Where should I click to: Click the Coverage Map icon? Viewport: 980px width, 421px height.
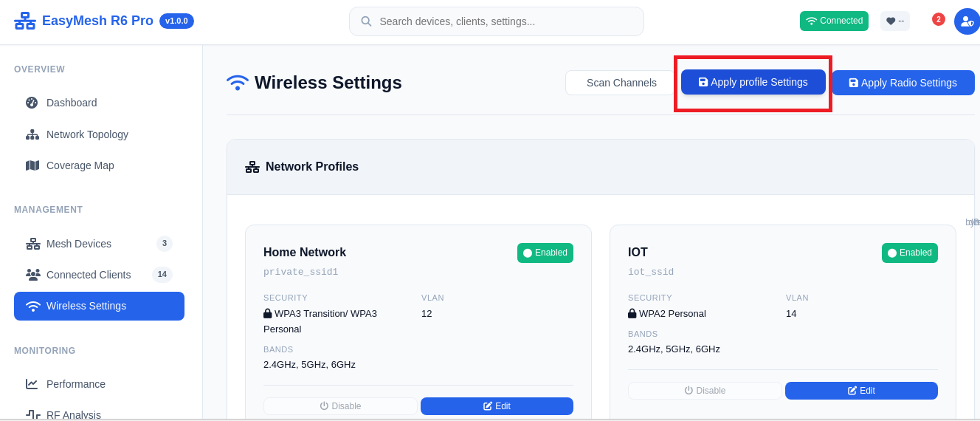tap(32, 165)
